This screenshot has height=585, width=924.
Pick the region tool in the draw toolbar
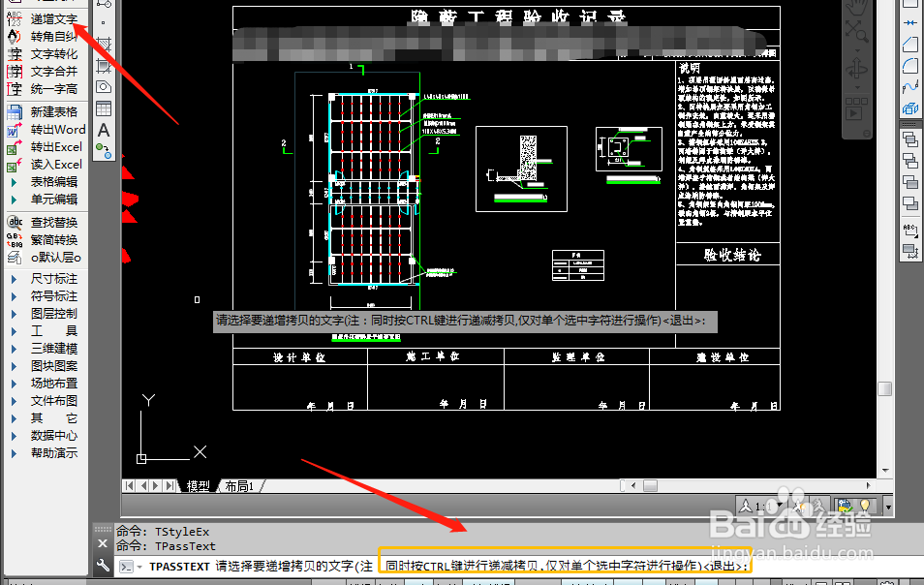click(x=104, y=87)
